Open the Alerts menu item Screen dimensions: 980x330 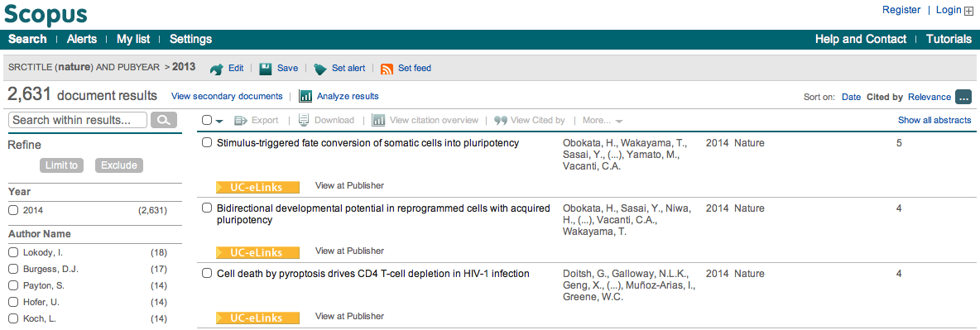coord(82,39)
